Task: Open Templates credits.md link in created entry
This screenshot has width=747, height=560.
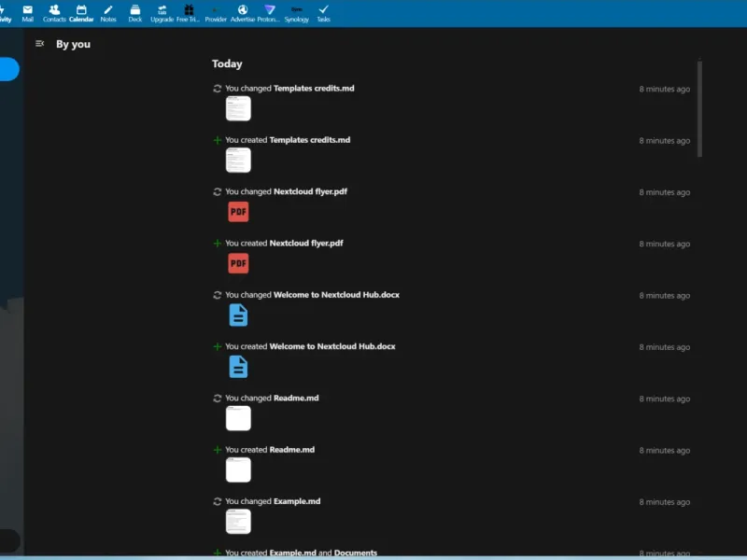Action: [x=310, y=139]
